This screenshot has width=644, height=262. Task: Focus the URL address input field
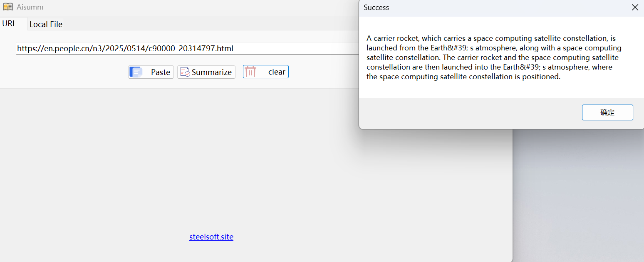[188, 48]
